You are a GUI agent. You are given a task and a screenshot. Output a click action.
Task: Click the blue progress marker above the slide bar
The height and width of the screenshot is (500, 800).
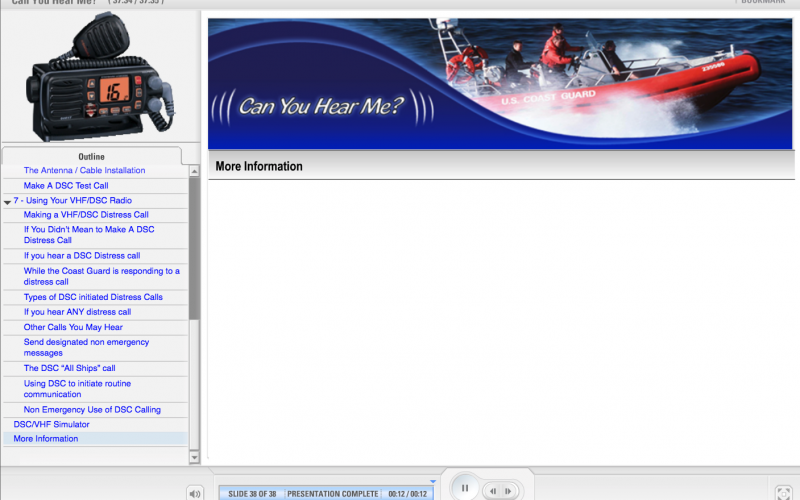click(433, 481)
